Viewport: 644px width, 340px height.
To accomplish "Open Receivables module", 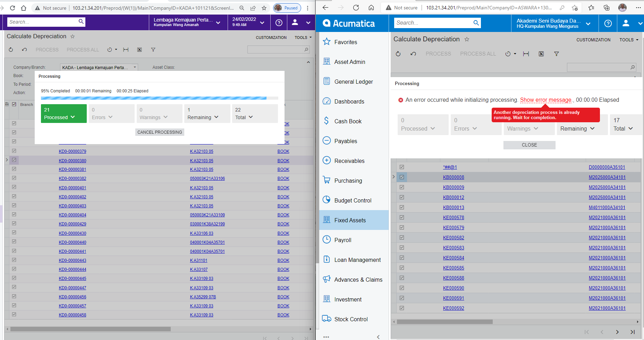I will click(x=354, y=161).
